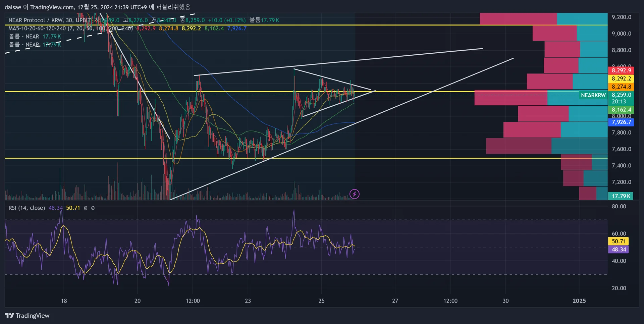Click the 7,400.0 price scale tick
This screenshot has height=324, width=644.
pyautogui.click(x=621, y=165)
